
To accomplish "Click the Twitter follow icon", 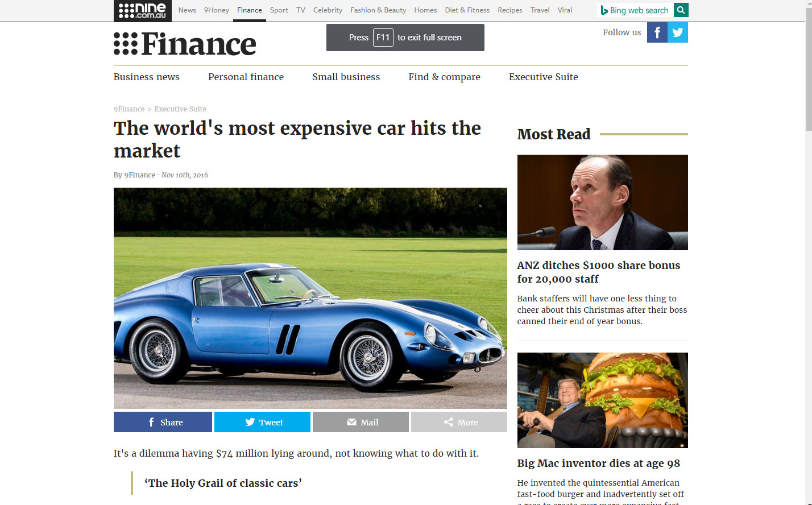I will pos(678,32).
